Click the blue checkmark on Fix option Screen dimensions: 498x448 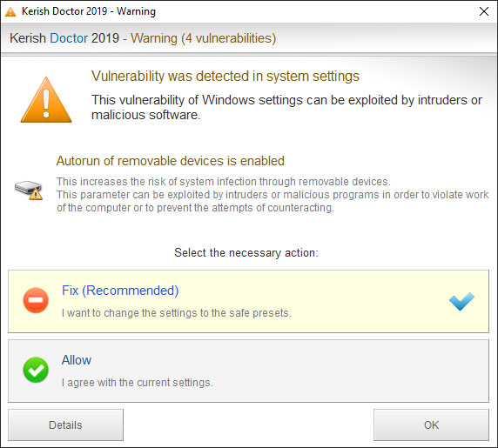(461, 301)
